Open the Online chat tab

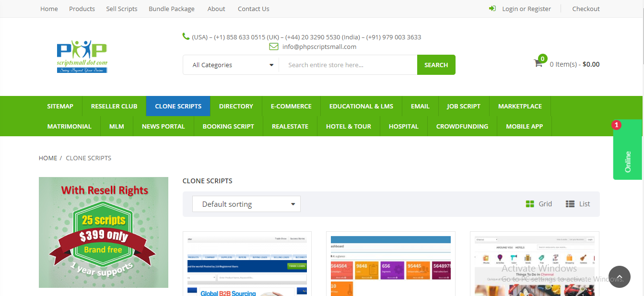click(x=628, y=158)
